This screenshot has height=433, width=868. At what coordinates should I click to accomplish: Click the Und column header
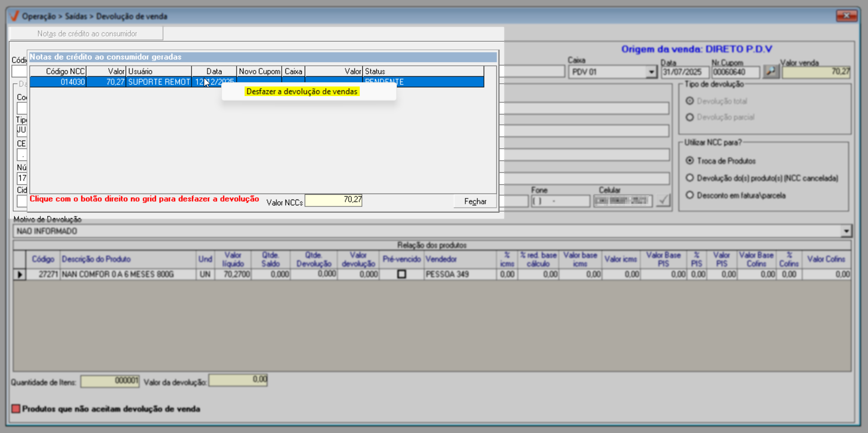205,259
